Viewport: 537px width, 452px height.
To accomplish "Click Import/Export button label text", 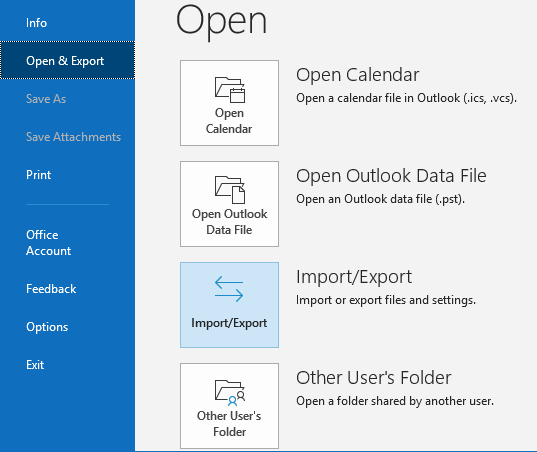I will click(229, 323).
